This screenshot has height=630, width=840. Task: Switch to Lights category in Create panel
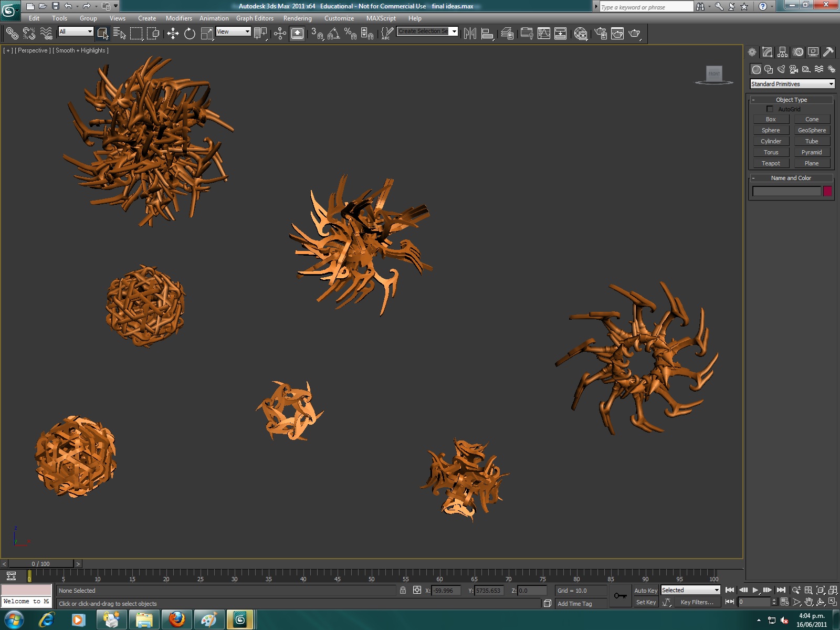781,69
